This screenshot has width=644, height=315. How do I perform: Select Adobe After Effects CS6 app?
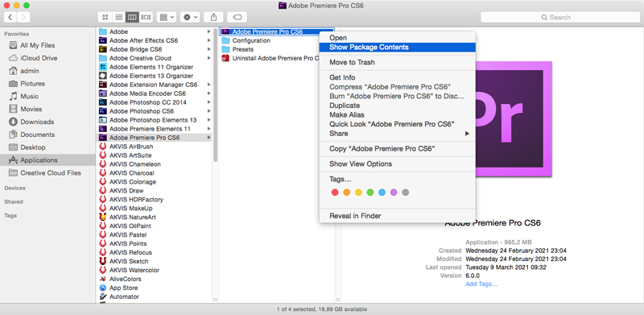[x=143, y=40]
